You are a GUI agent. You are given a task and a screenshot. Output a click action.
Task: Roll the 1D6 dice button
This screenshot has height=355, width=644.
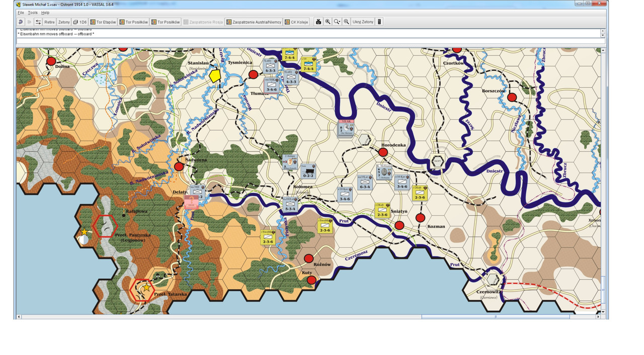(80, 22)
